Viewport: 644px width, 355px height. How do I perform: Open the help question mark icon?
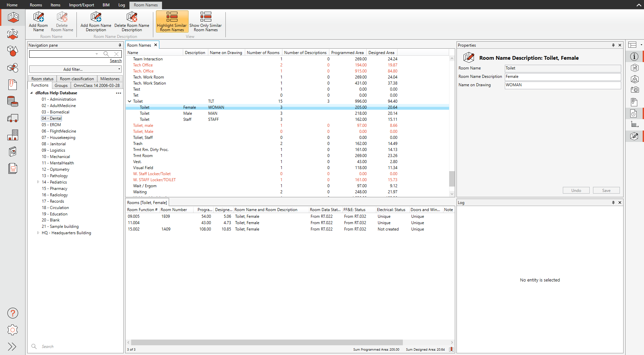point(13,313)
